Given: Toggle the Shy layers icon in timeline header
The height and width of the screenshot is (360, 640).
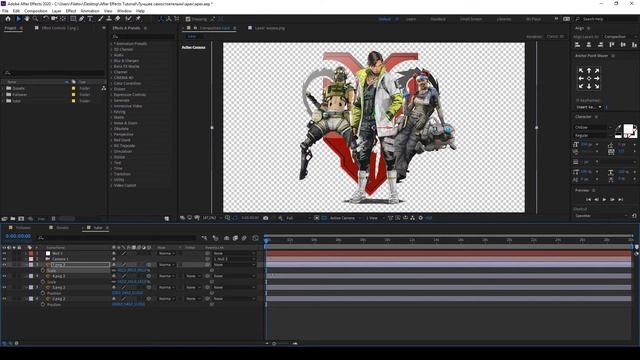Looking at the screenshot, I should point(227,238).
